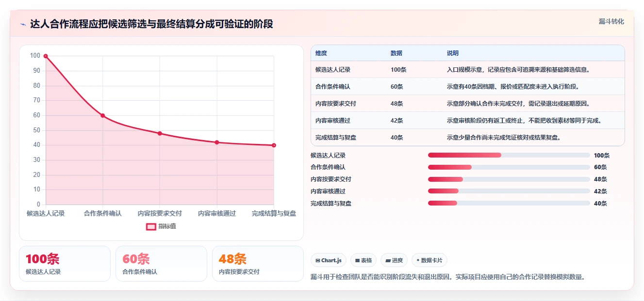
Task: Select the 数据卡片 chip
Action: [429, 260]
